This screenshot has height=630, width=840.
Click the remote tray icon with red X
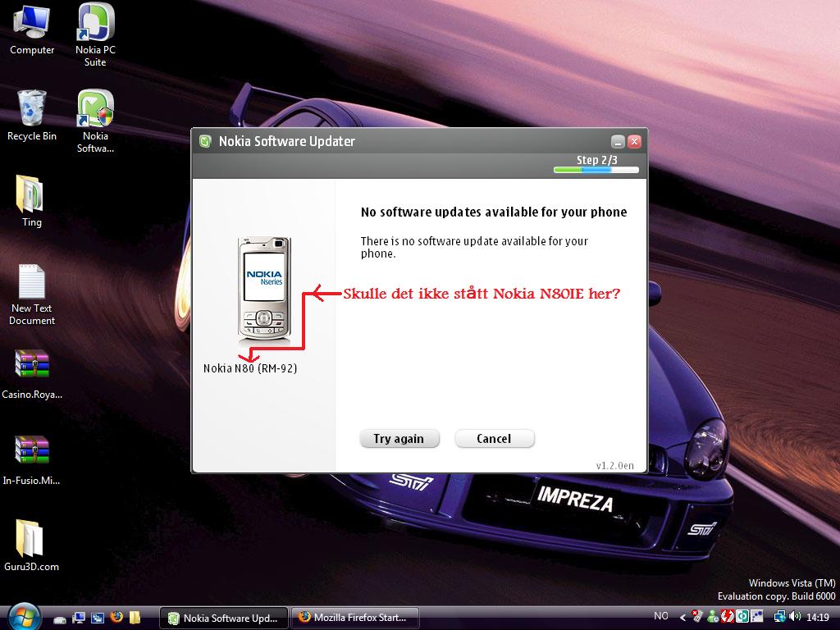tap(697, 616)
